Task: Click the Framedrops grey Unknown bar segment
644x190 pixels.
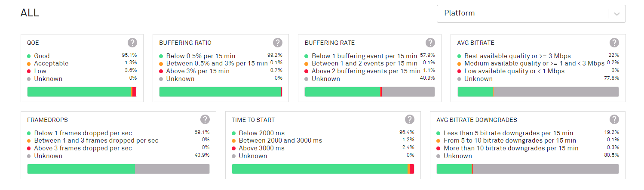Action: click(x=172, y=169)
